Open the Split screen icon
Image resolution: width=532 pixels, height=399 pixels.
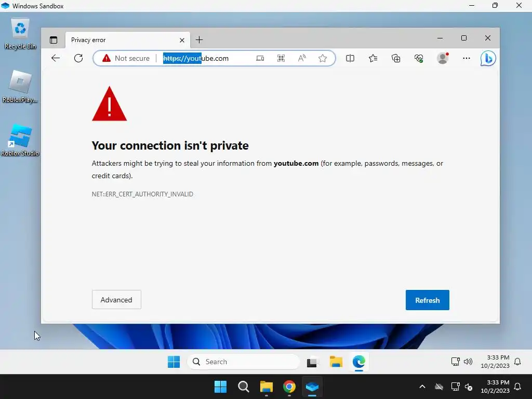pos(350,58)
